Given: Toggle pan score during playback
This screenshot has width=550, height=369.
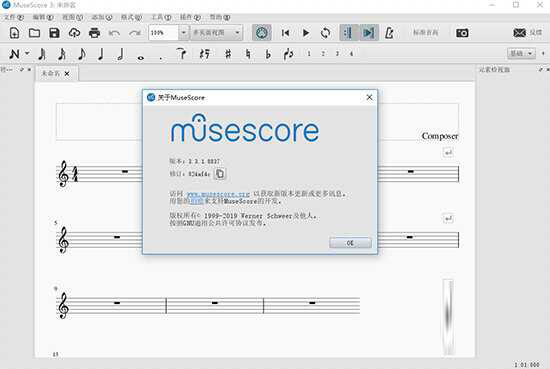Looking at the screenshot, I should pyautogui.click(x=368, y=33).
